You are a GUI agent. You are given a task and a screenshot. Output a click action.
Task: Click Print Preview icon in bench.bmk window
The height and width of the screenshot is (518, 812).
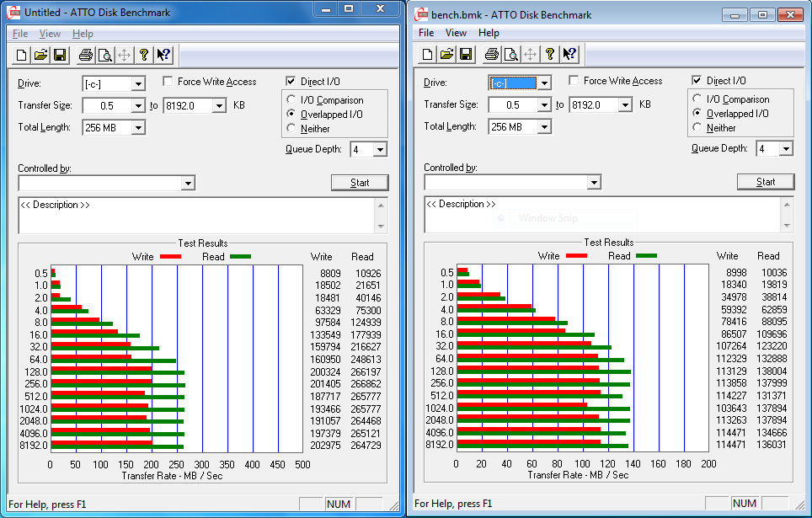coord(511,54)
